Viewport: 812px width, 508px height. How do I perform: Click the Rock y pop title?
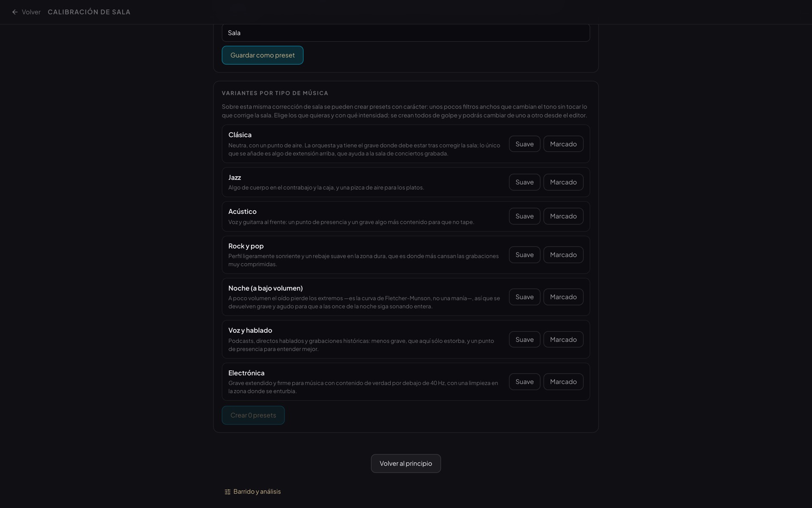coord(246,246)
